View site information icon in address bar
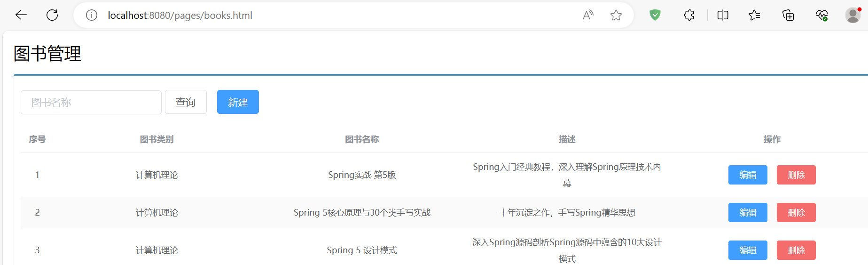This screenshot has height=265, width=868. click(x=92, y=15)
